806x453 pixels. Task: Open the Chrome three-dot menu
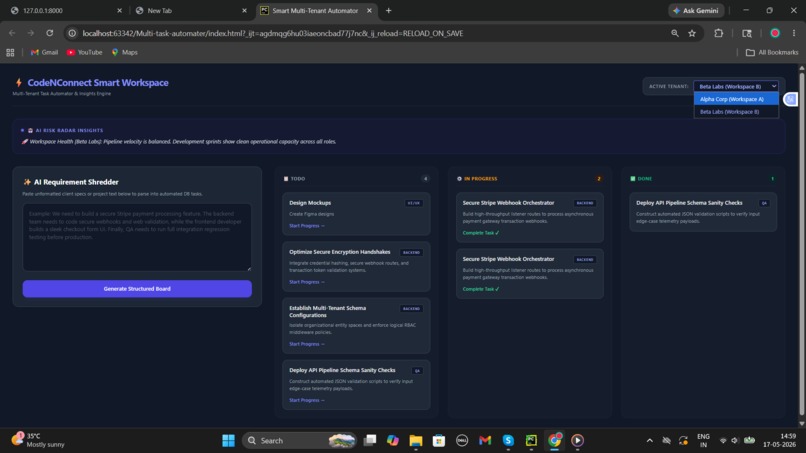pyautogui.click(x=794, y=33)
